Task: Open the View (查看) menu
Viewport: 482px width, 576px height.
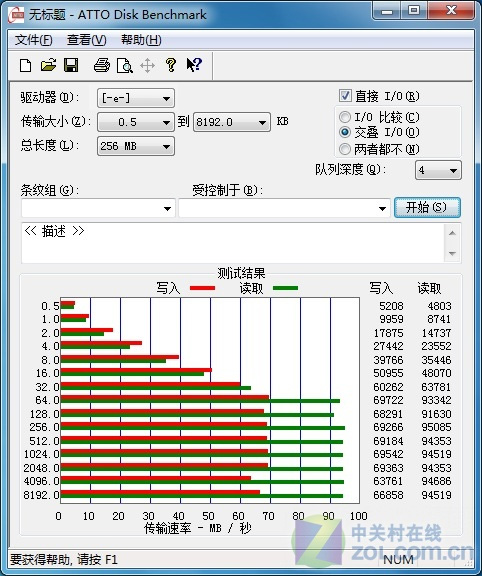Action: coord(87,40)
